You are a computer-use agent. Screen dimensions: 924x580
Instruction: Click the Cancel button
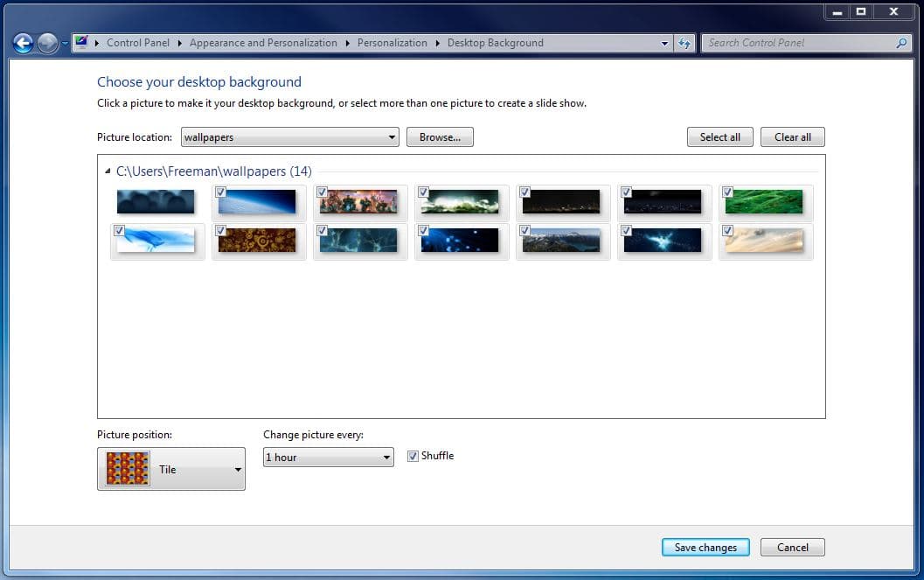tap(792, 548)
